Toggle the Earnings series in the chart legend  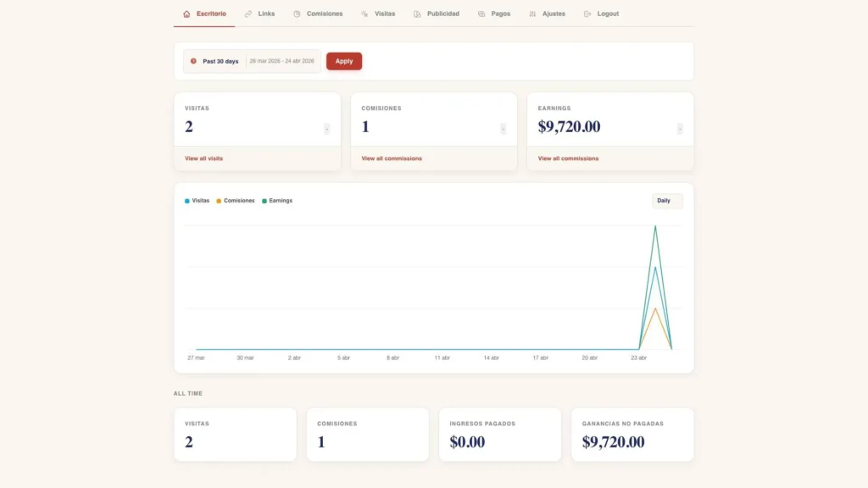[x=277, y=201]
